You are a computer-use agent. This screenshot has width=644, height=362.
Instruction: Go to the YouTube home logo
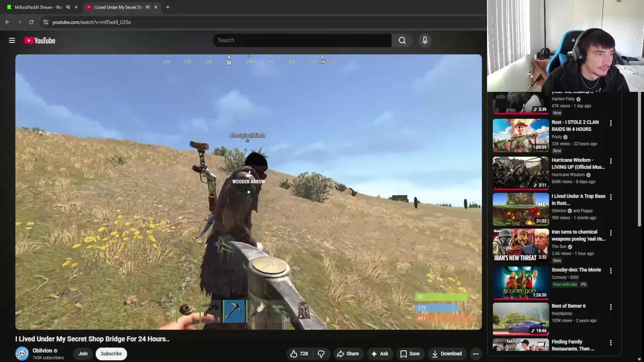[x=40, y=40]
